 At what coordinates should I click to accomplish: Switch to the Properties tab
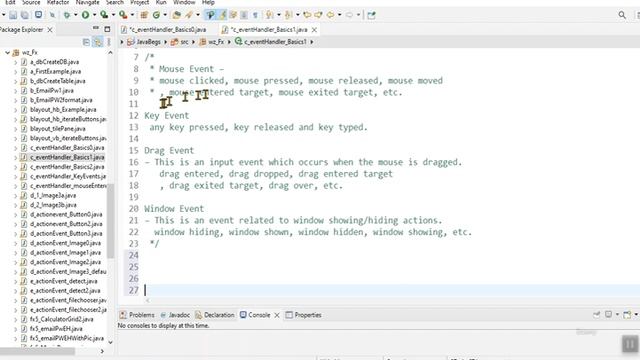(304, 315)
